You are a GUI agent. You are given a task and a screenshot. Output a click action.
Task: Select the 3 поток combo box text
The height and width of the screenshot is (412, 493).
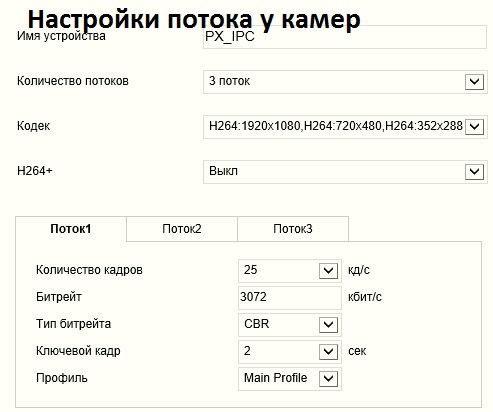(229, 81)
